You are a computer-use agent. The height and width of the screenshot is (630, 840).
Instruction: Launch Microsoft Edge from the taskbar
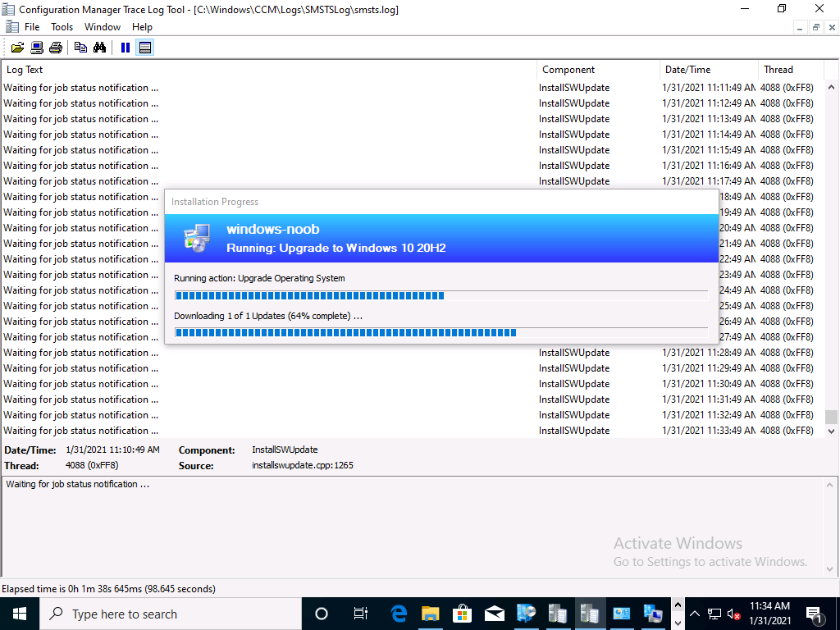pos(399,614)
